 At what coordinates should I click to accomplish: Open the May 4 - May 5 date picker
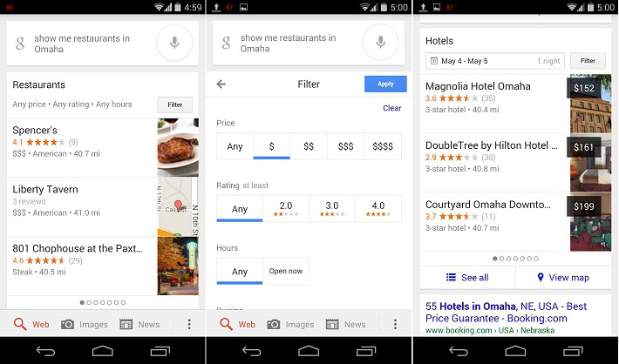[x=495, y=61]
